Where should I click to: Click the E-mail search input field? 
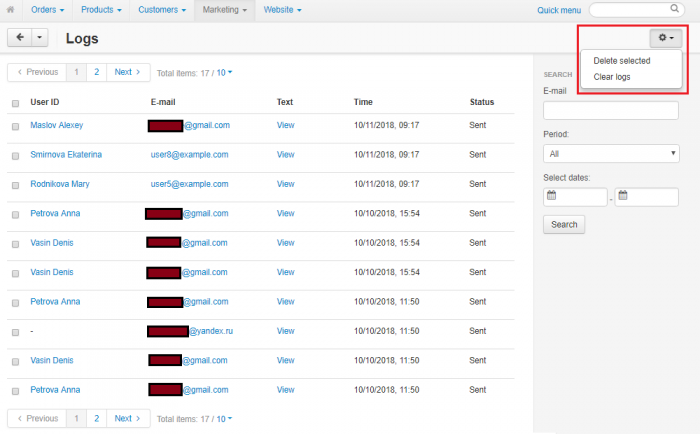[611, 110]
